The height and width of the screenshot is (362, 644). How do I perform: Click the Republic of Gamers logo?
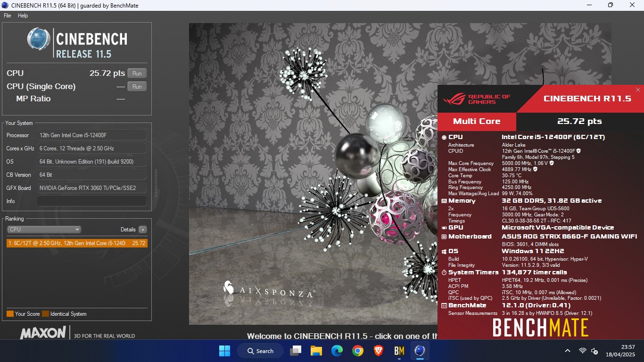pos(476,99)
